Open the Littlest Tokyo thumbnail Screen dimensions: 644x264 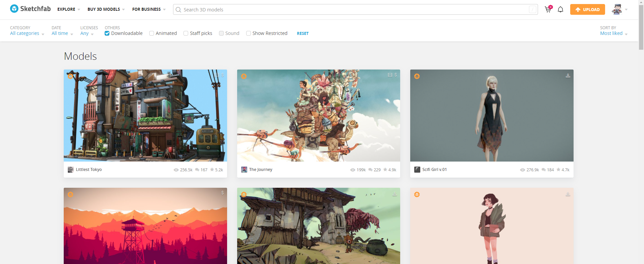click(x=145, y=116)
